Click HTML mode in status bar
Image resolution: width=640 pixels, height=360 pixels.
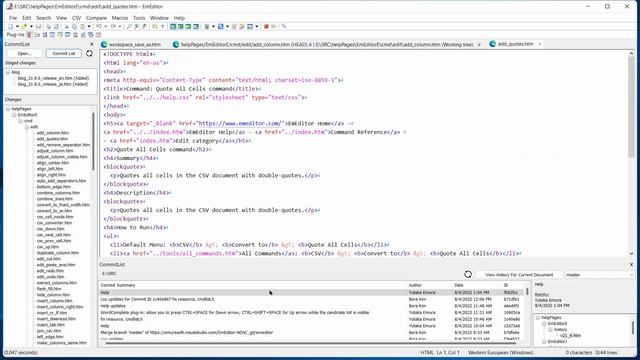coord(427,353)
